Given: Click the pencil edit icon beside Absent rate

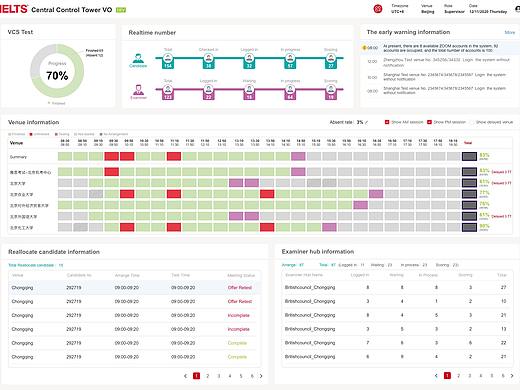Looking at the screenshot, I should [x=367, y=122].
